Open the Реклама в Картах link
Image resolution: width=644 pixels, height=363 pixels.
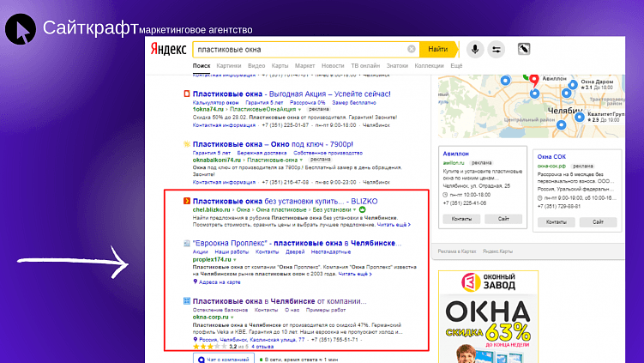(x=457, y=251)
